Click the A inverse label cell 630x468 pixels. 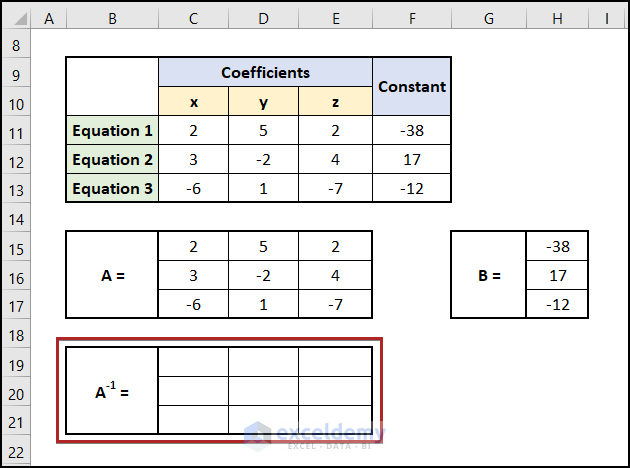pos(112,391)
